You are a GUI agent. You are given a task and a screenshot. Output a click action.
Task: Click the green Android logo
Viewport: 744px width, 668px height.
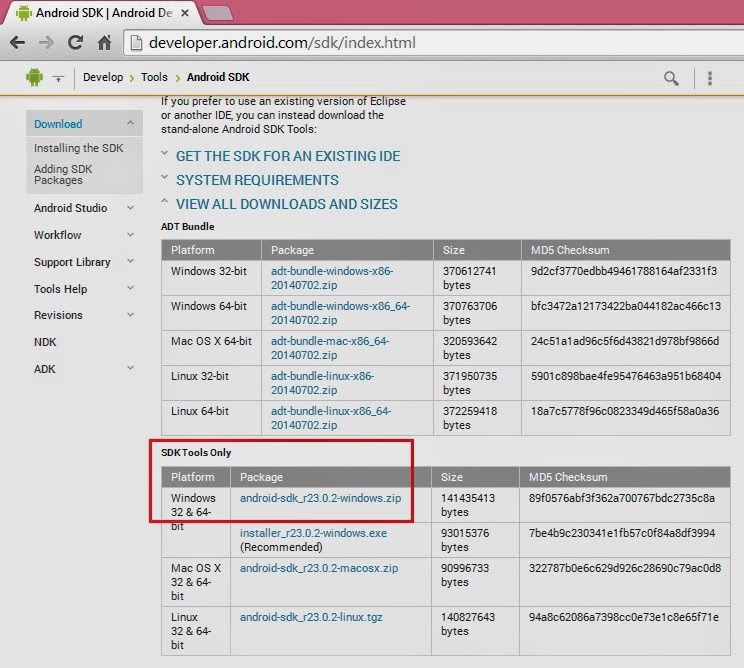34,77
